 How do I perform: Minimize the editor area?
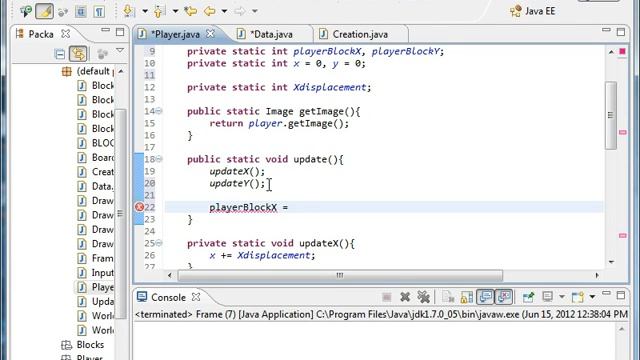pyautogui.click(x=606, y=30)
